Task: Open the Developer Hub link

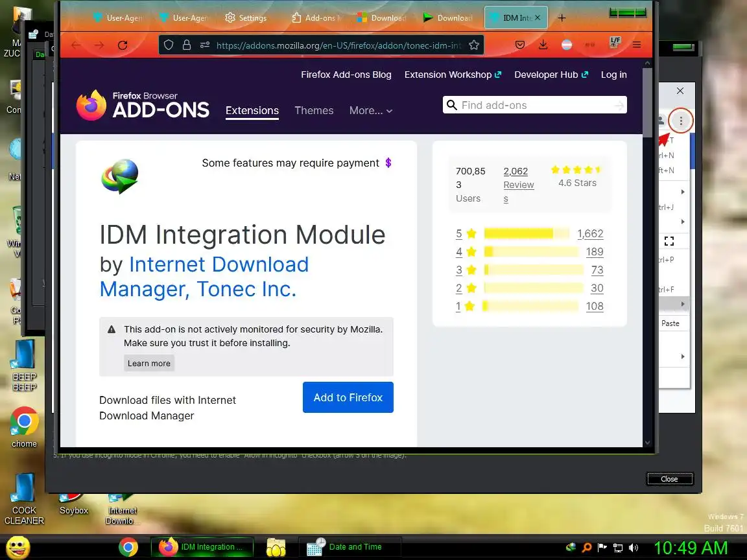Action: (551, 75)
